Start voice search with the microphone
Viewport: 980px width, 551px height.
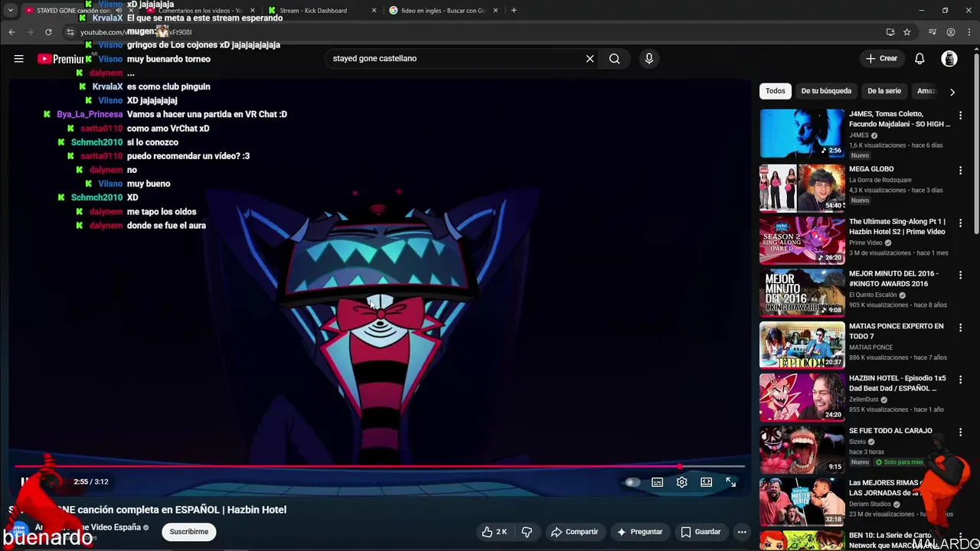[x=649, y=59]
